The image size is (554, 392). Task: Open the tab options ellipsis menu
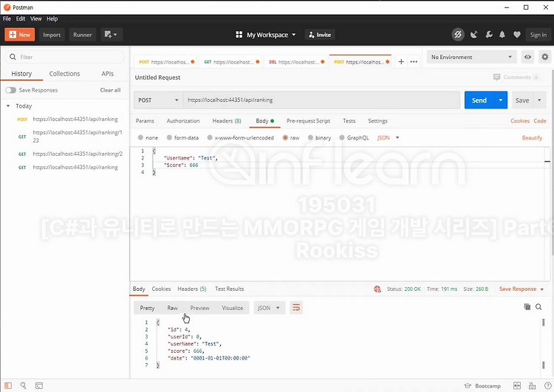coord(414,62)
